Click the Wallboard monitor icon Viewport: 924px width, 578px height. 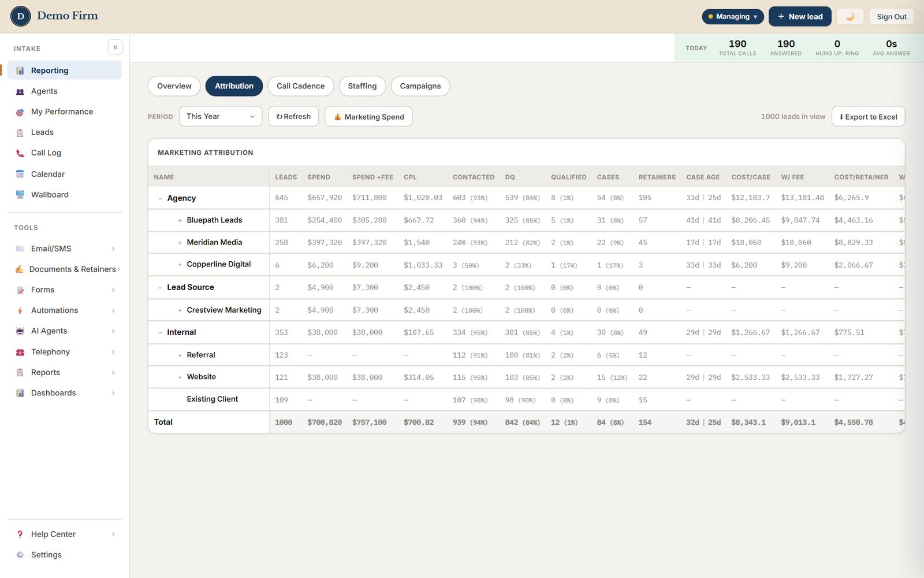coord(20,195)
